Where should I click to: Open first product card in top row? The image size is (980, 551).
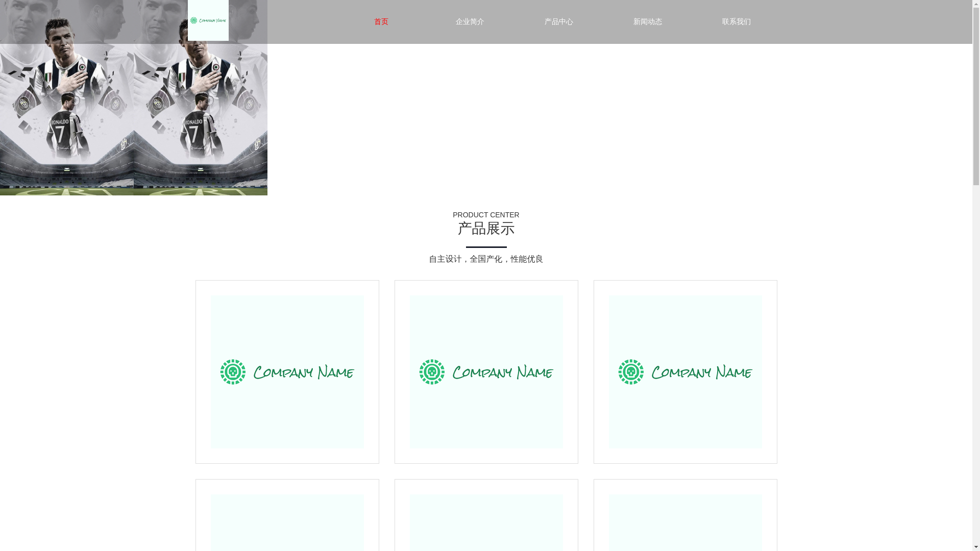point(287,372)
